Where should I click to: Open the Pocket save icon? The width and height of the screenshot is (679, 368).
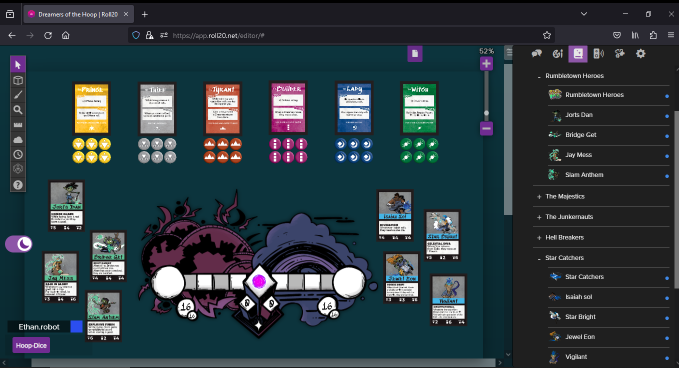[x=617, y=36]
